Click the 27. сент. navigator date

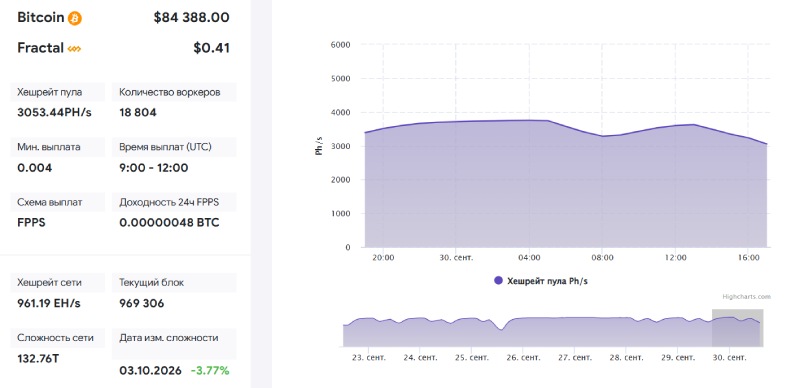574,357
